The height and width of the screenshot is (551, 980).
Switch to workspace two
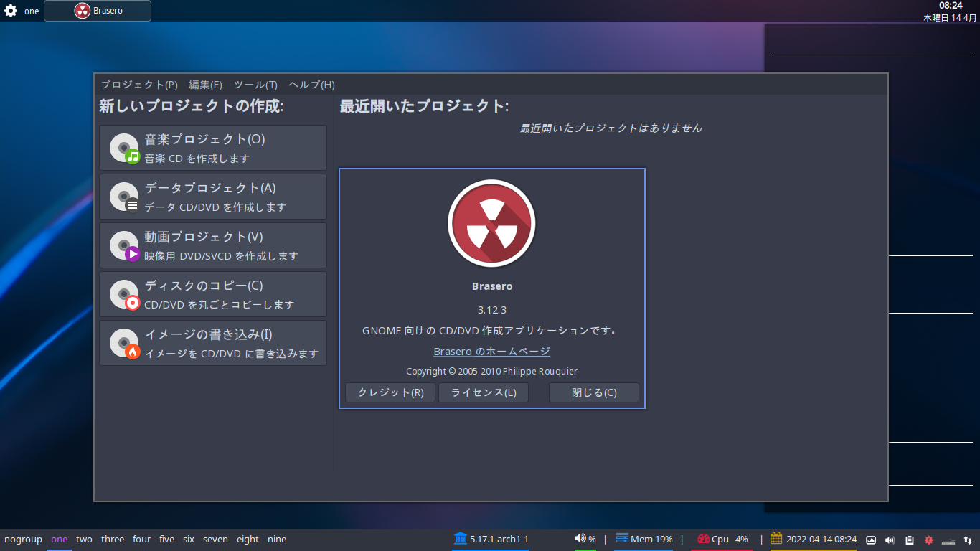click(84, 540)
